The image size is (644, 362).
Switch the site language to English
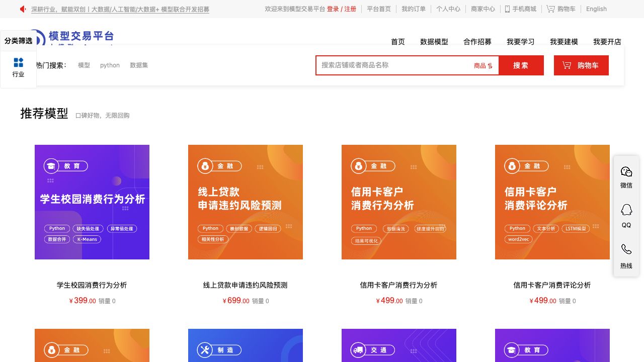point(596,9)
